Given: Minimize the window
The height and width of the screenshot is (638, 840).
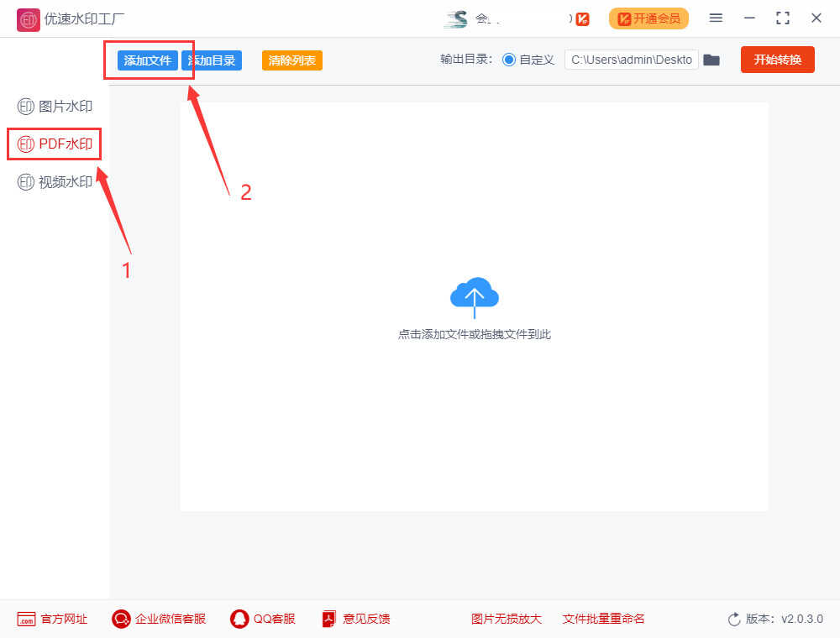Looking at the screenshot, I should (749, 18).
